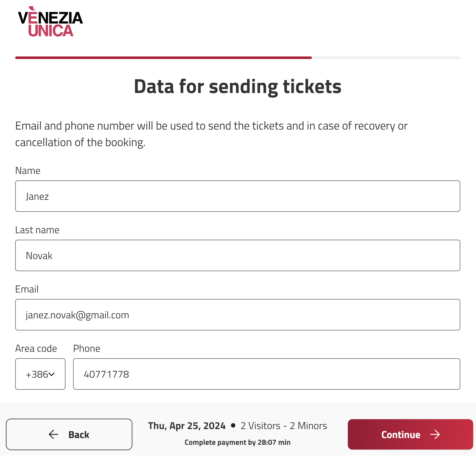Click into the Last name field with Novak

point(237,255)
